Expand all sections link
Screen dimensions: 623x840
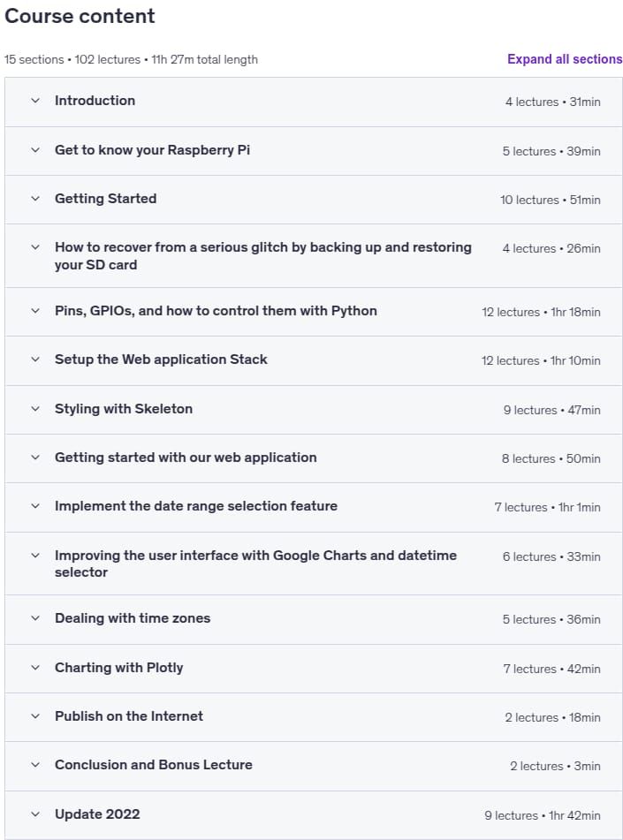[x=565, y=59]
